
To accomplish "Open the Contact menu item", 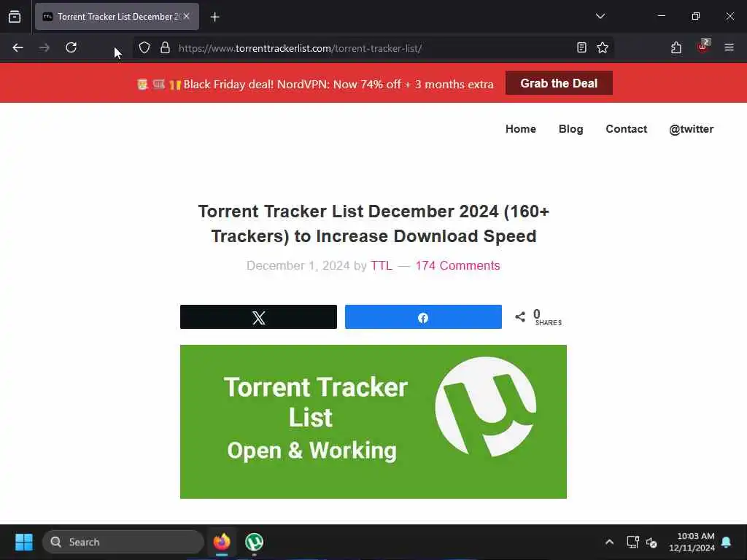I will (626, 129).
